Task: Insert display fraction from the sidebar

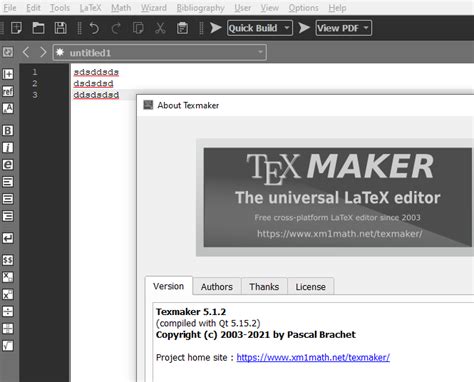Action: pyautogui.click(x=8, y=329)
